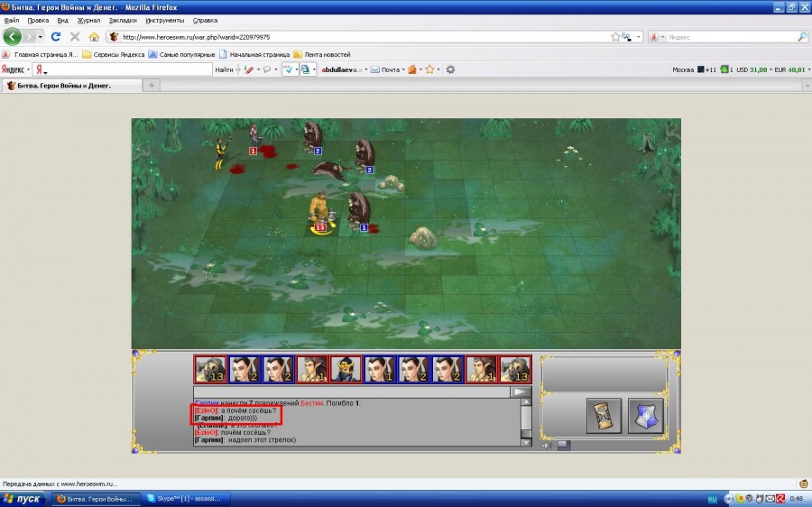
Task: Open the Журнал menu
Action: click(x=88, y=20)
